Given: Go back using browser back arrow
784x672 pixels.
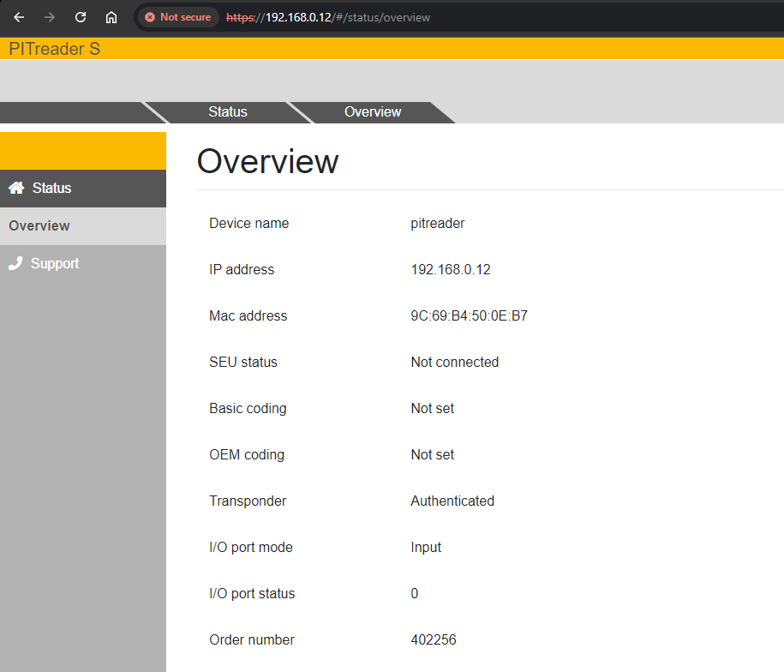Looking at the screenshot, I should click(x=19, y=17).
